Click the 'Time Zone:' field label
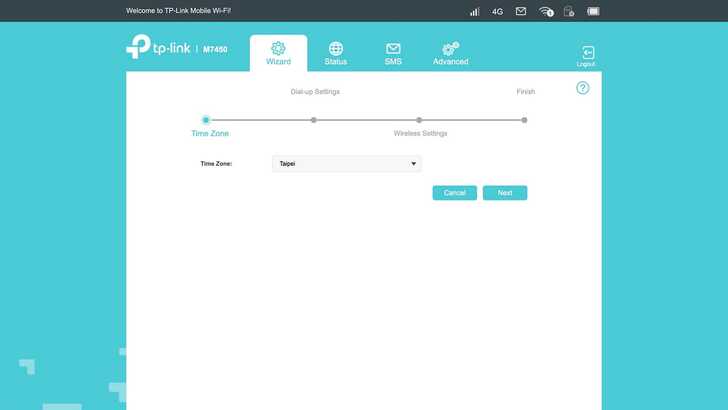 coord(216,163)
